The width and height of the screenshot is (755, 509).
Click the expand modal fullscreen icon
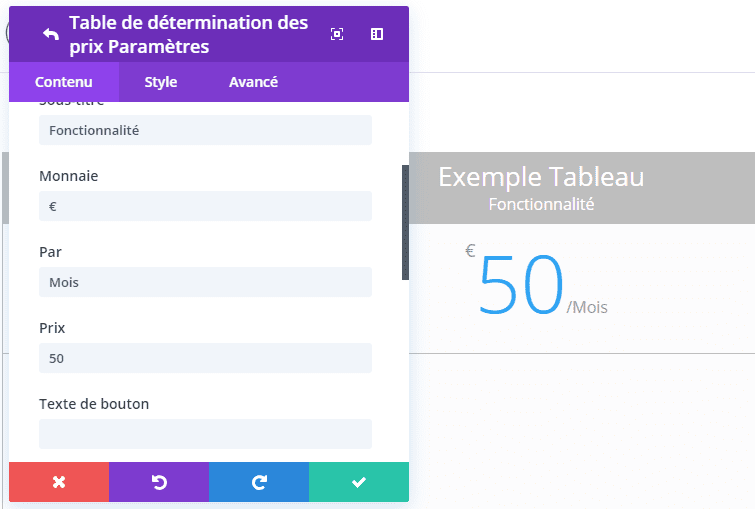tap(337, 34)
